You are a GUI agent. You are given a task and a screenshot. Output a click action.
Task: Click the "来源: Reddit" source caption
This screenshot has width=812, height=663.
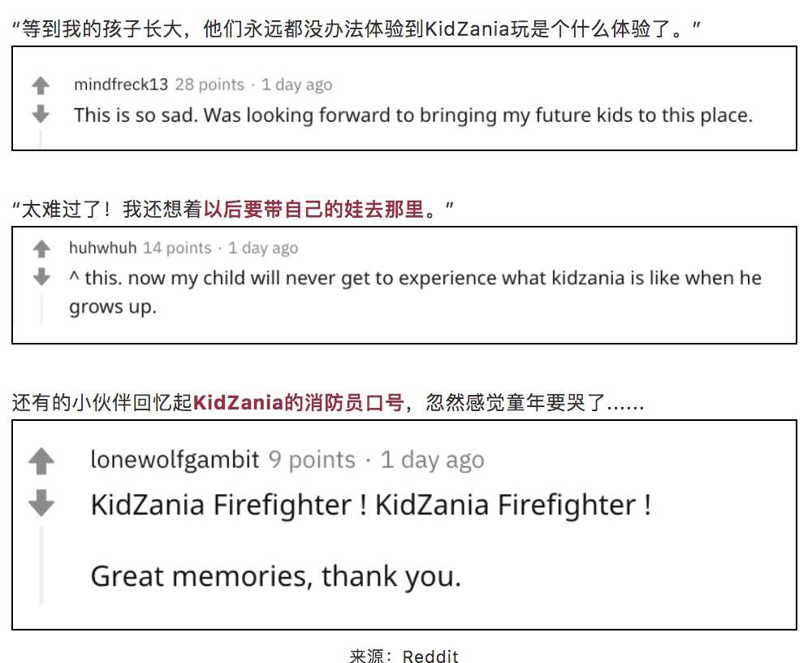click(404, 655)
